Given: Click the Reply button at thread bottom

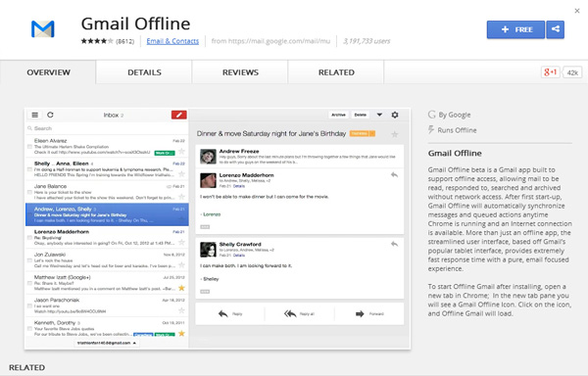Looking at the screenshot, I should point(230,314).
